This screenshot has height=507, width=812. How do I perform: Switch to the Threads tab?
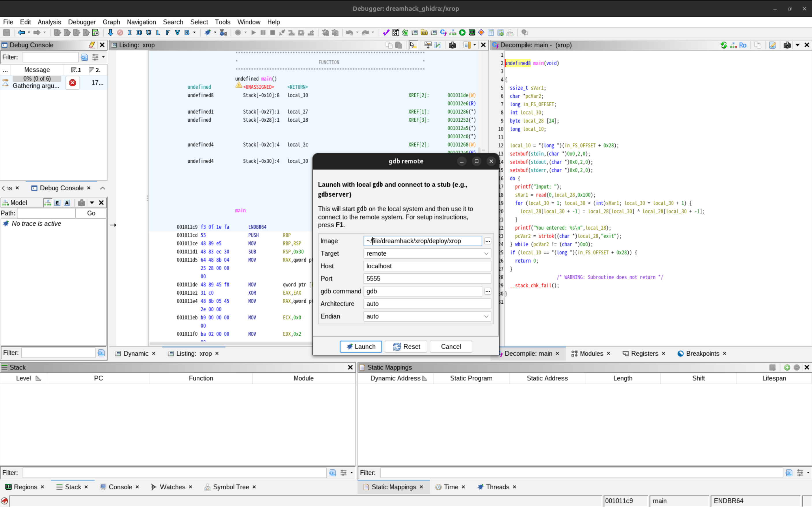[x=497, y=487]
